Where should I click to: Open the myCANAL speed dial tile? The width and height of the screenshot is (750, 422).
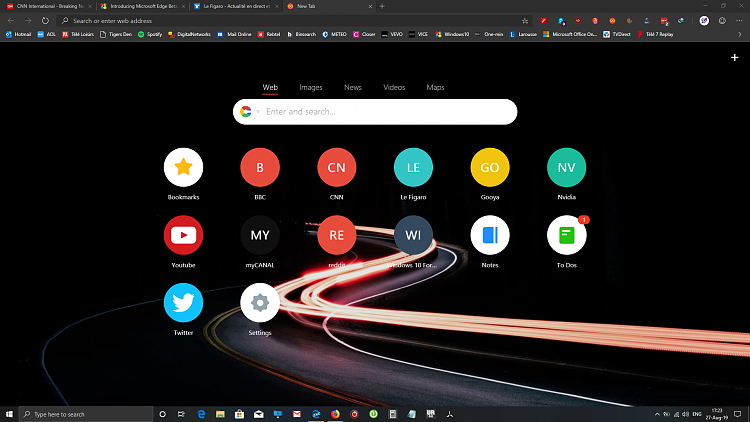260,235
